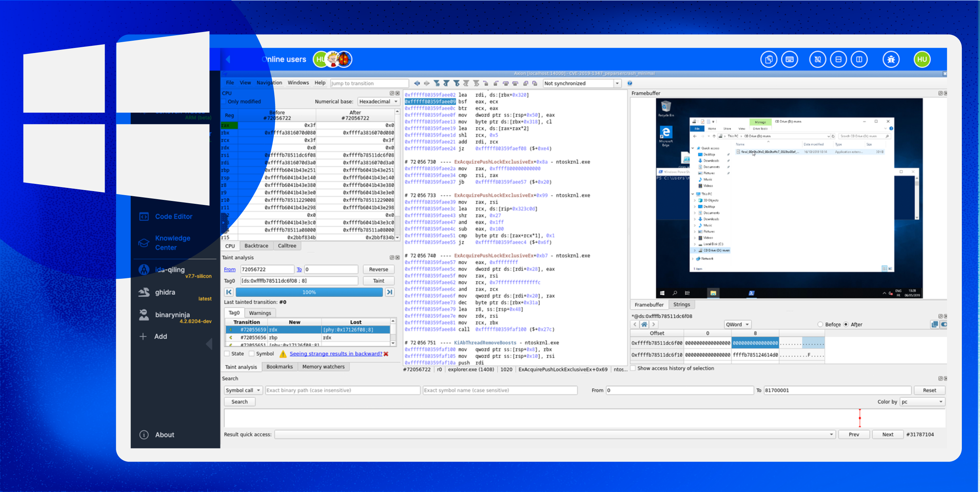Open the Not synchronized dropdown
Screen dimensions: 980x492
[582, 83]
